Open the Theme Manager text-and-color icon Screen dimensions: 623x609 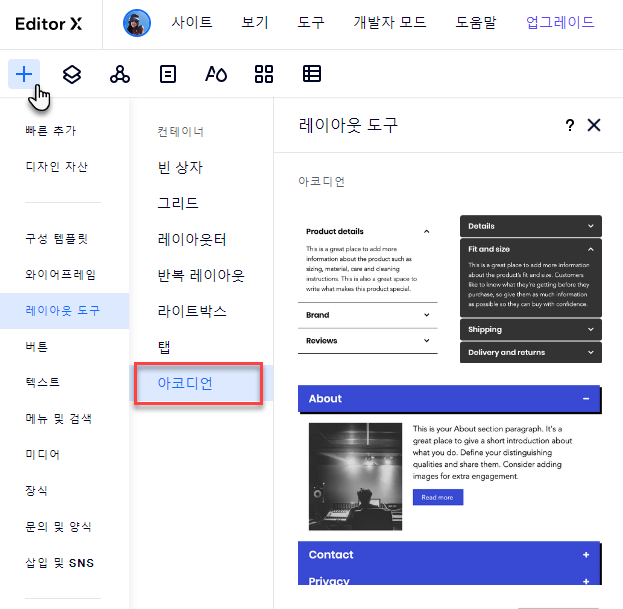216,73
